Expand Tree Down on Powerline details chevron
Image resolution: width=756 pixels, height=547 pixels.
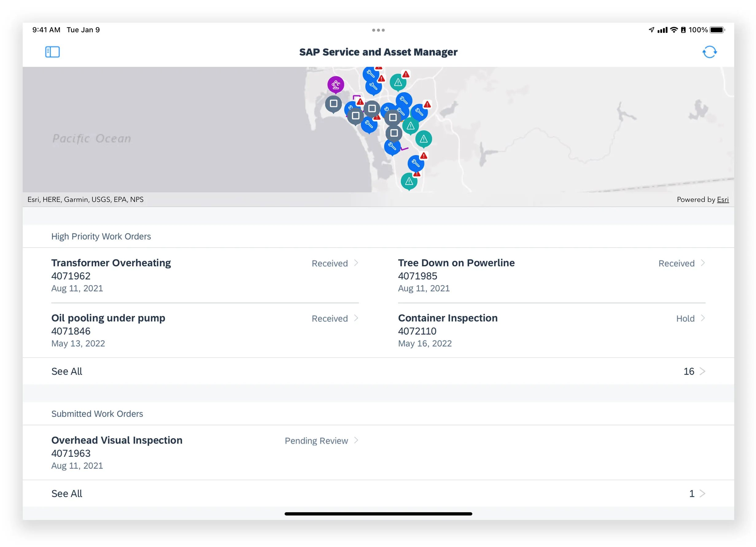703,263
